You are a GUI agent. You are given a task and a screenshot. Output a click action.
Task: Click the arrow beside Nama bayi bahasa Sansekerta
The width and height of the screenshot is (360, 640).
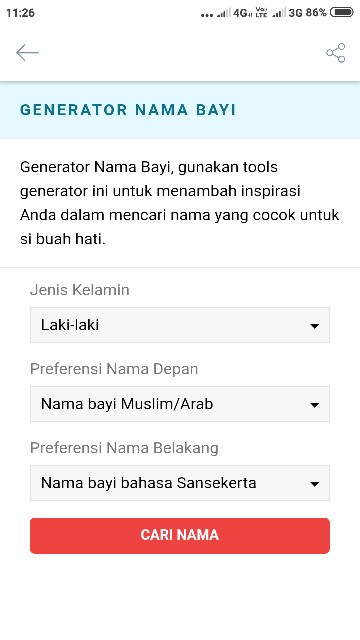(x=314, y=484)
